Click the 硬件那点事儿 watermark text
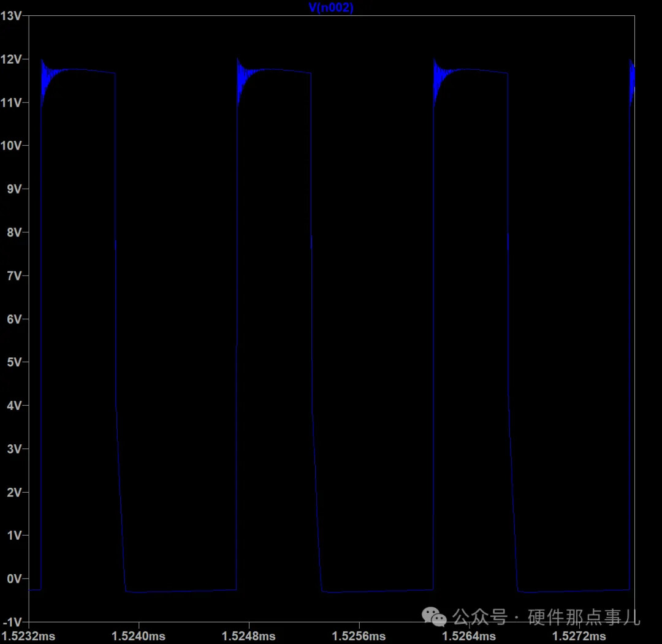662x644 pixels. pyautogui.click(x=584, y=616)
